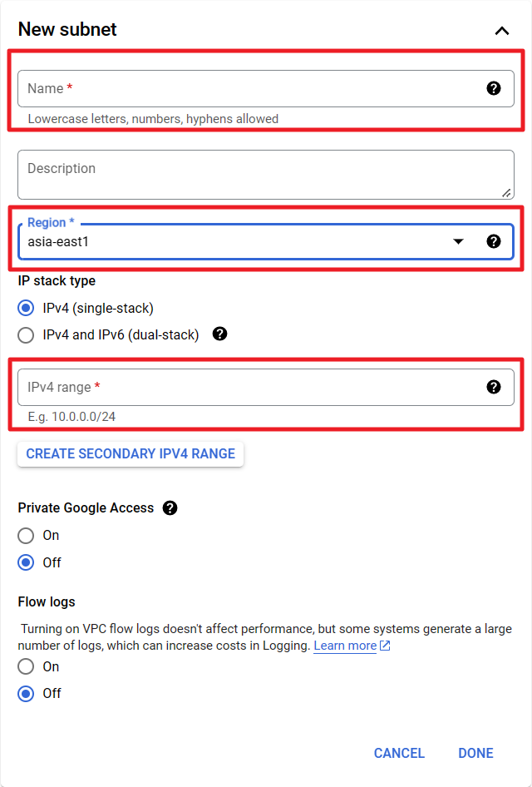This screenshot has height=787, width=532.
Task: Focus the subnet Name input field
Action: [249, 88]
